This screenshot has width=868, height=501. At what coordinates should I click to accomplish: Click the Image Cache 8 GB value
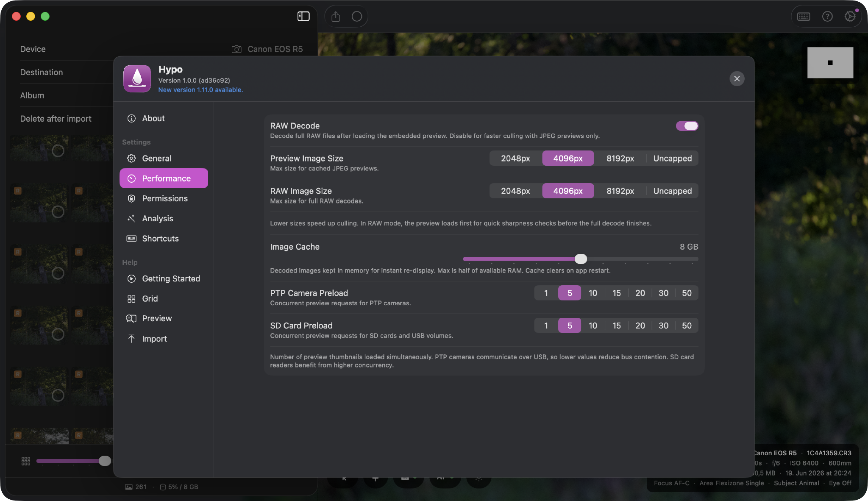click(x=689, y=247)
